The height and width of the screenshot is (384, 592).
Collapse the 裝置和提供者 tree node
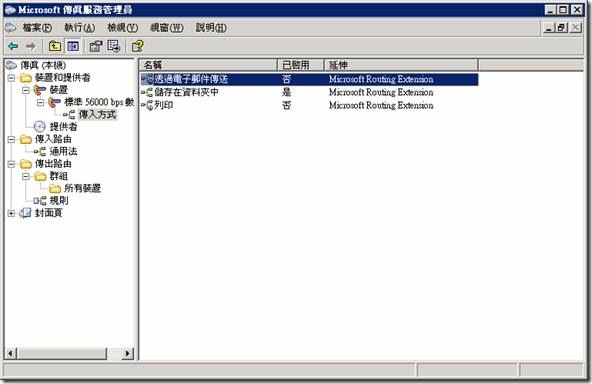tap(11, 78)
